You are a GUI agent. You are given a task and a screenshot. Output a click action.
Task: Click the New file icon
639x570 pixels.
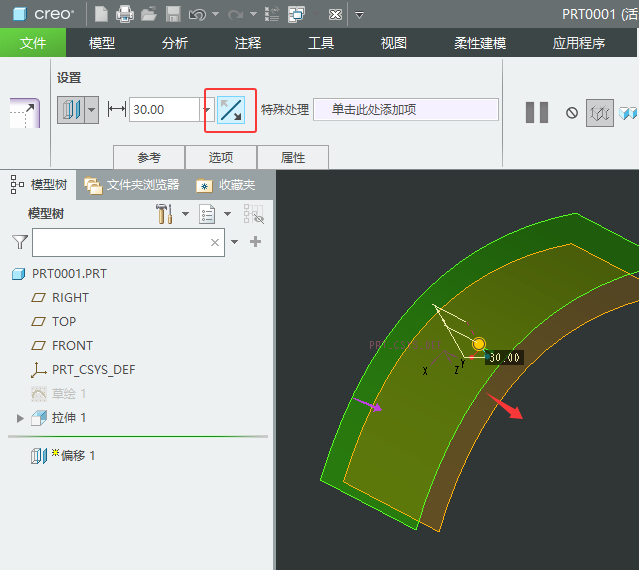pos(101,14)
